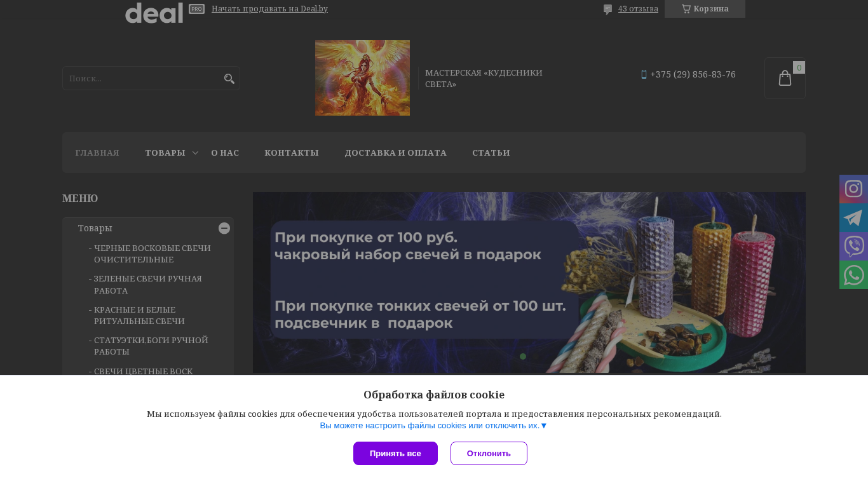The height and width of the screenshot is (488, 868).
Task: Click the shopping bag cart icon
Action: click(785, 78)
